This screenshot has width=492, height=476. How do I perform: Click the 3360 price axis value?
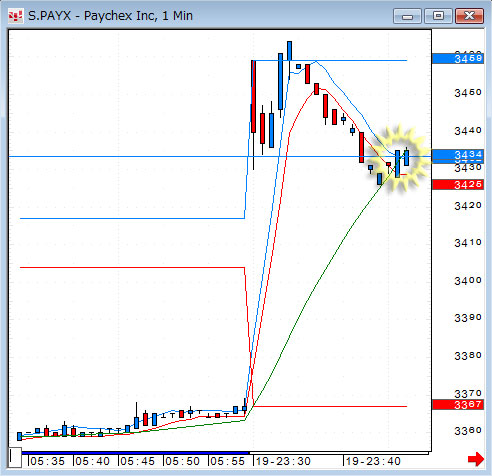point(468,431)
